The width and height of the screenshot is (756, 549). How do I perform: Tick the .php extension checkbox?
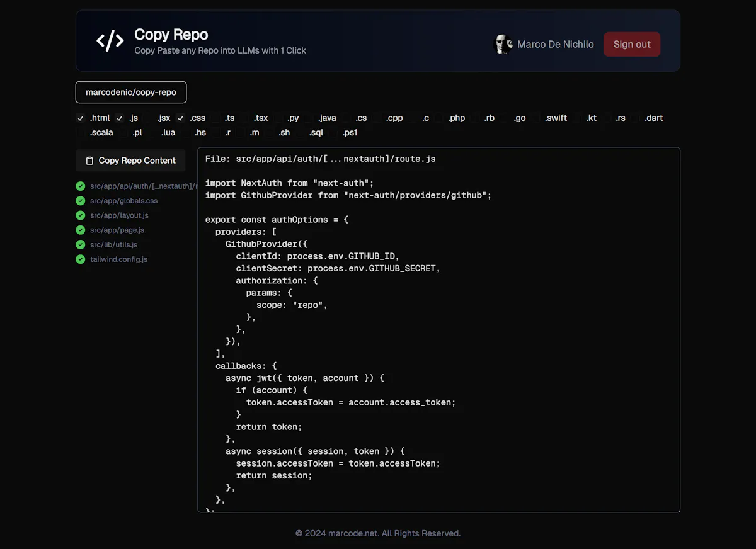pyautogui.click(x=438, y=118)
